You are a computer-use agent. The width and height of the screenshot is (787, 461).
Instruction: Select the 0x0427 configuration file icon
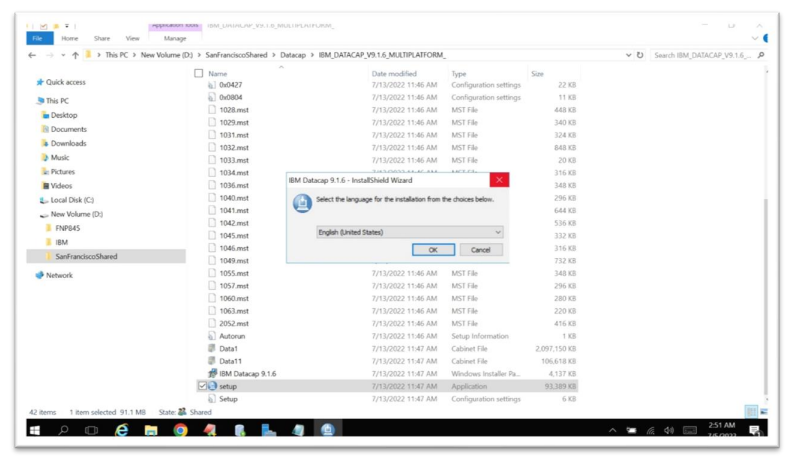(212, 85)
